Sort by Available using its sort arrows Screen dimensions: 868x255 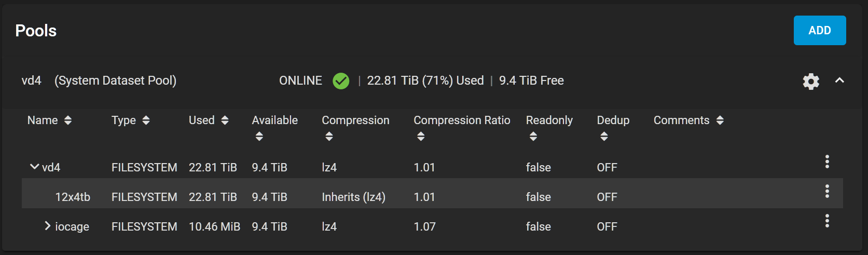[x=259, y=137]
